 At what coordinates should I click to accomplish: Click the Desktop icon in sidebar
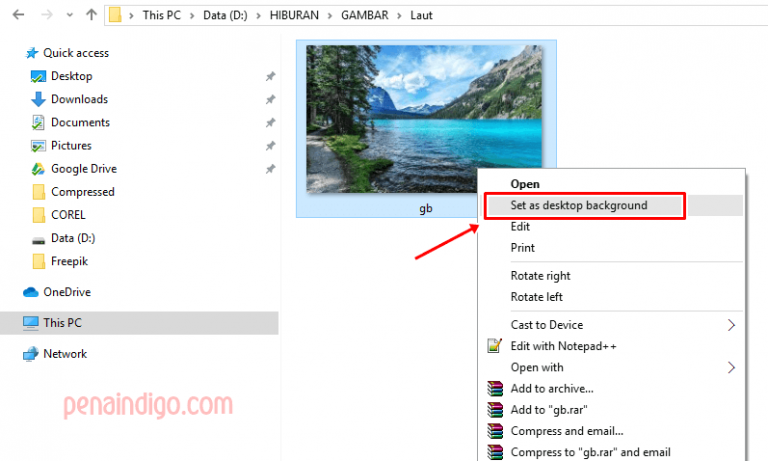(x=38, y=76)
